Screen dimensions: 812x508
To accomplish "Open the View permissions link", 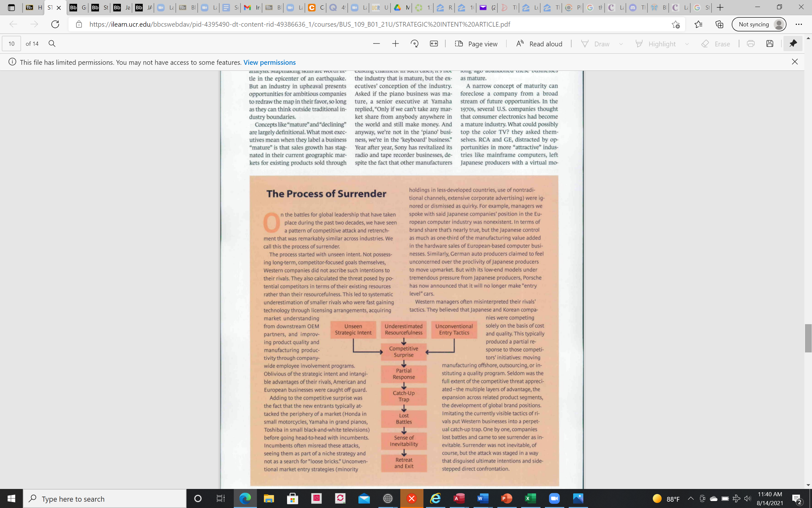I will click(x=269, y=63).
